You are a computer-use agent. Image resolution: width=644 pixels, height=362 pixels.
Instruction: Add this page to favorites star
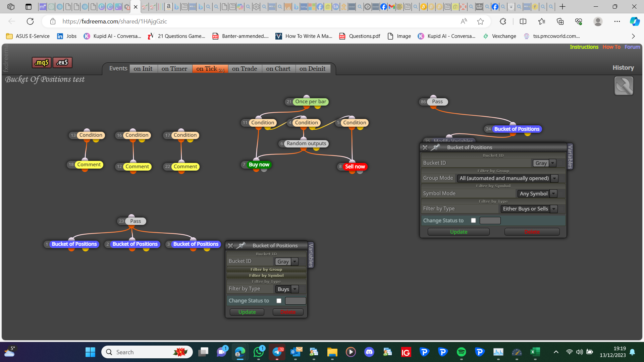[x=480, y=21]
